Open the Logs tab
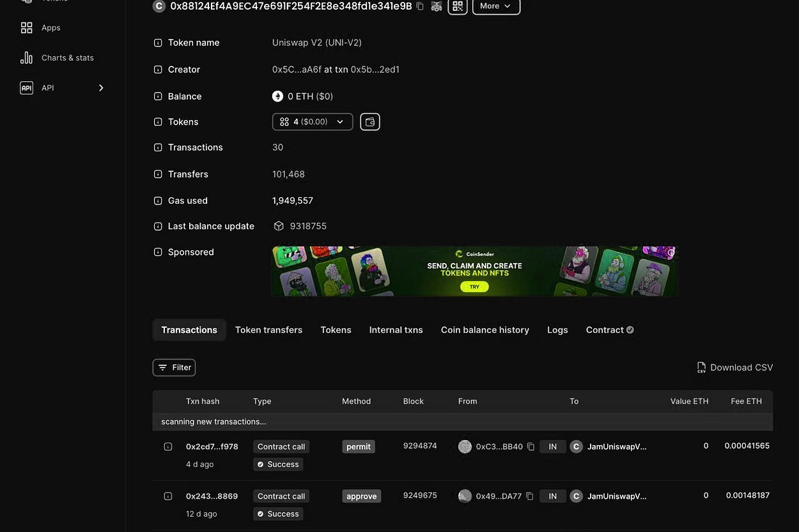Viewport: 799px width, 532px height. [x=557, y=330]
